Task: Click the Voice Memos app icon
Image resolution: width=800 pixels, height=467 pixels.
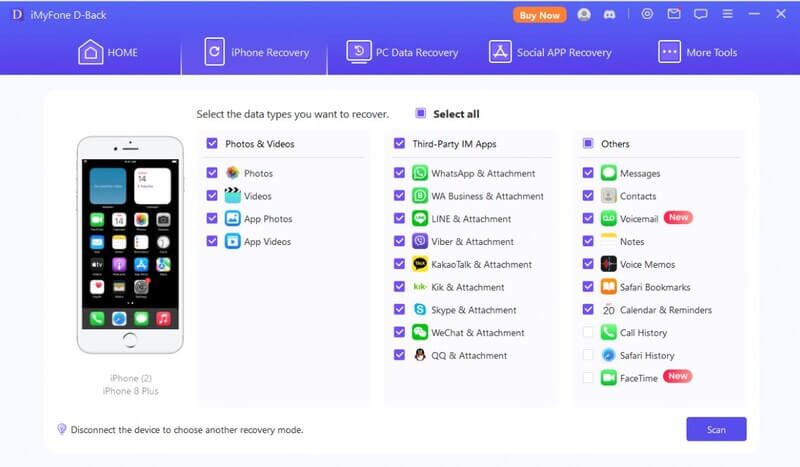Action: coord(609,264)
